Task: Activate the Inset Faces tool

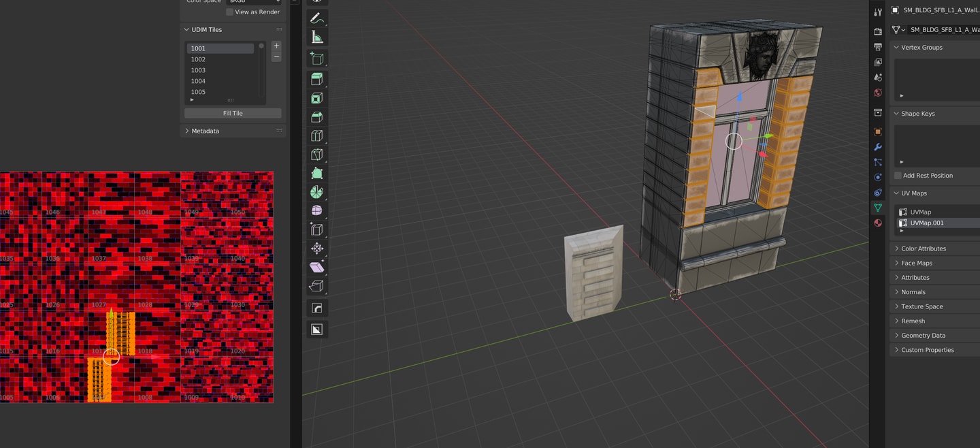Action: point(316,98)
